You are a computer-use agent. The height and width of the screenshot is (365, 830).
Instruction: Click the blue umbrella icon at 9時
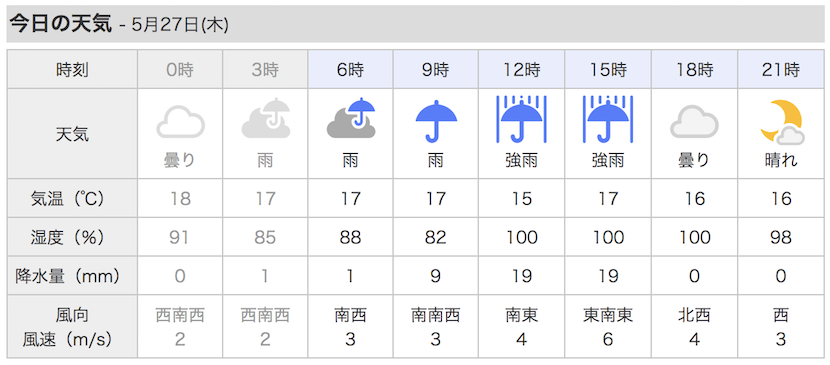(x=436, y=121)
